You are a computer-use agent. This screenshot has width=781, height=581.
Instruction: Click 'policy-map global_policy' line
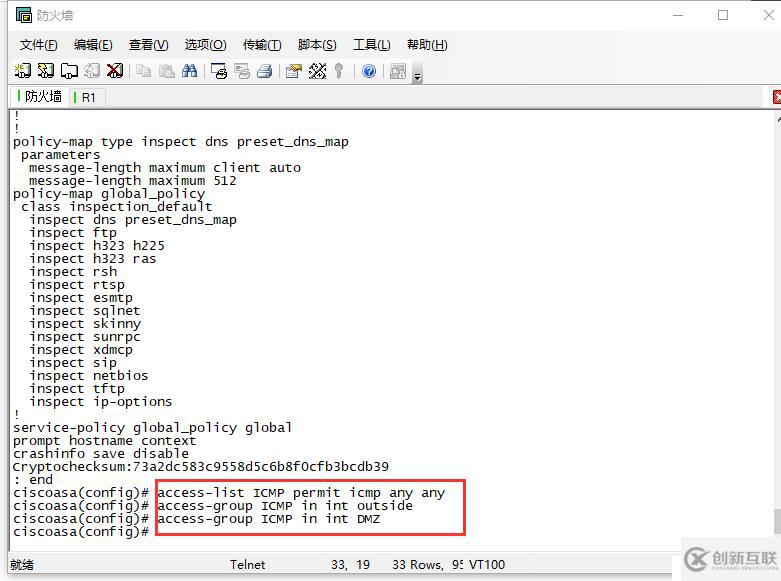point(109,194)
